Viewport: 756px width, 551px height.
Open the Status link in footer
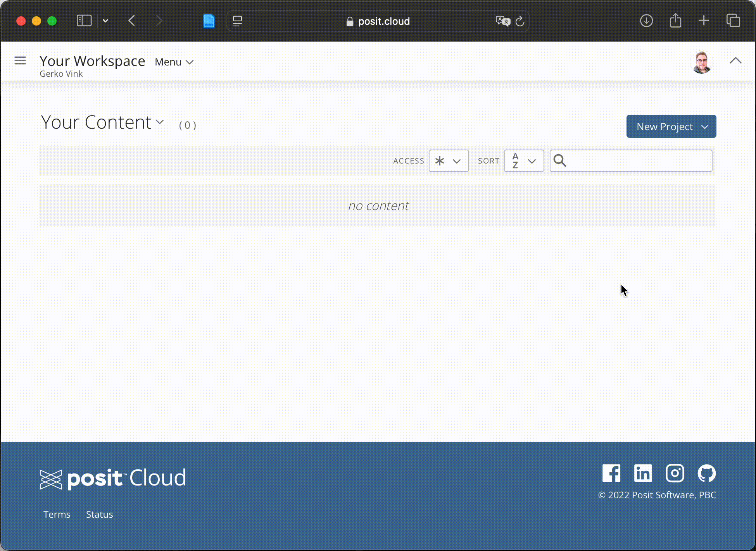tap(99, 514)
